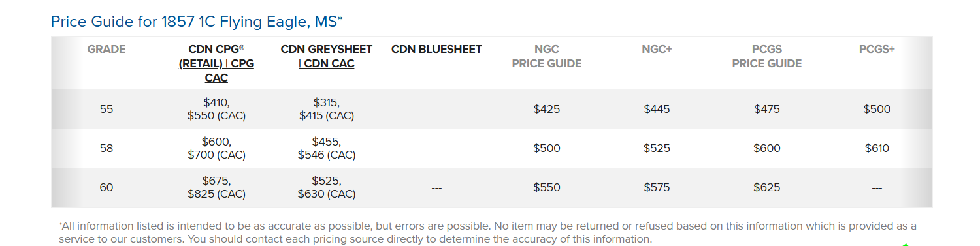Select the grade 60 row label
980x246 pixels.
pos(106,187)
